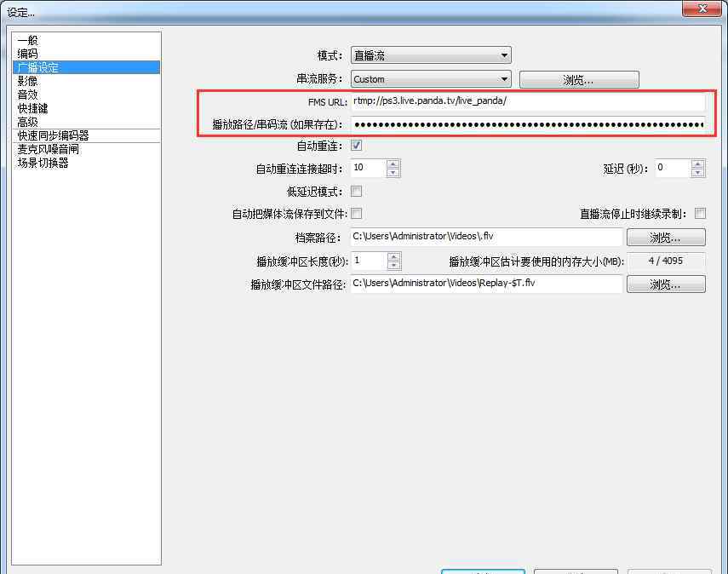The height and width of the screenshot is (574, 728).
Task: Open 麦克风噪音闸 plugin settings
Action: 48,149
